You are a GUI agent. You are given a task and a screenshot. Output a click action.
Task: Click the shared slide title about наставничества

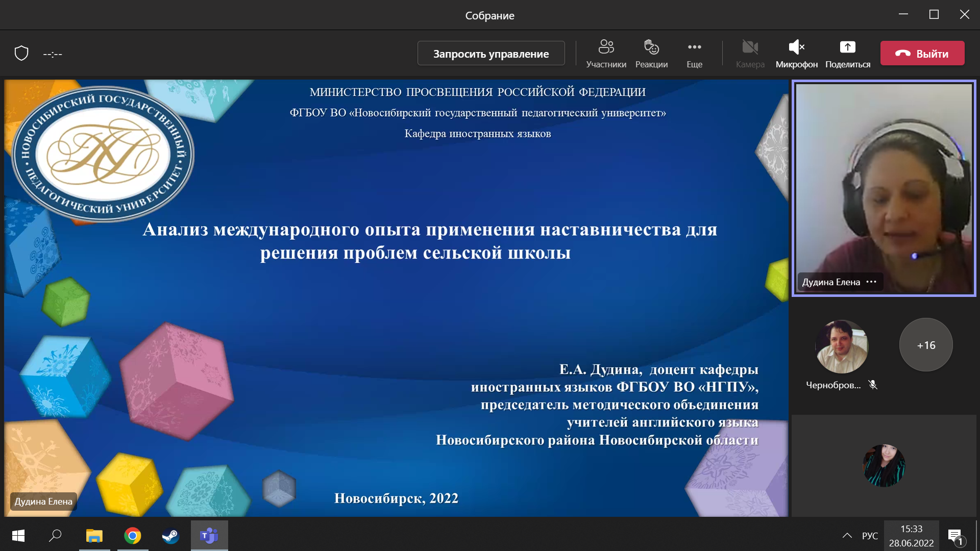click(430, 241)
